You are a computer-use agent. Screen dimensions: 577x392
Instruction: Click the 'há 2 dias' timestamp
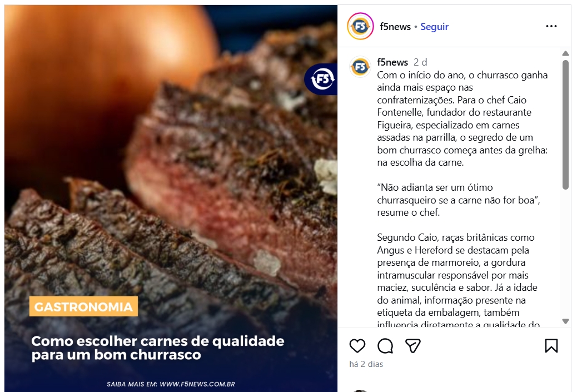point(366,364)
